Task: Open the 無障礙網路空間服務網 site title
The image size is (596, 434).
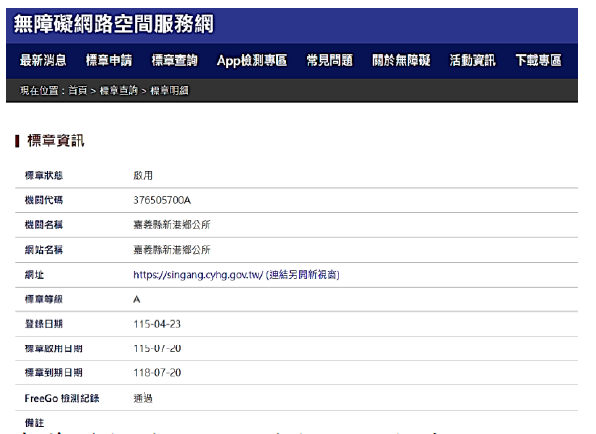Action: (114, 24)
